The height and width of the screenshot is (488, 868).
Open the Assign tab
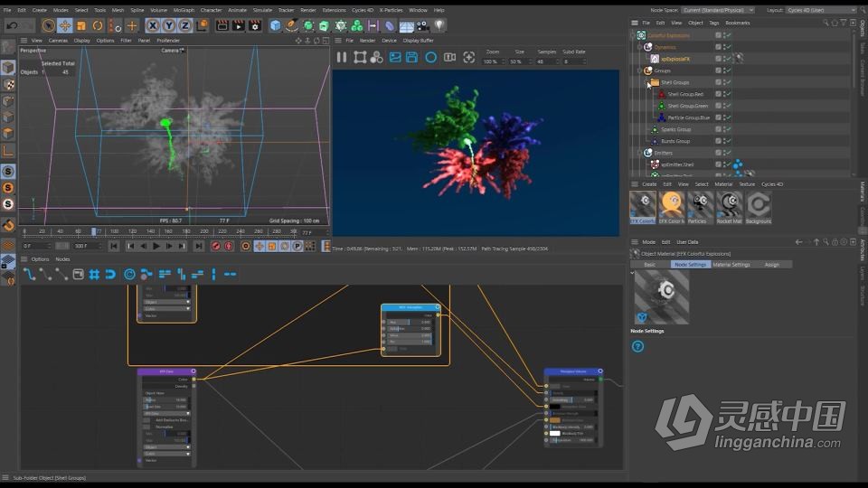pyautogui.click(x=771, y=265)
